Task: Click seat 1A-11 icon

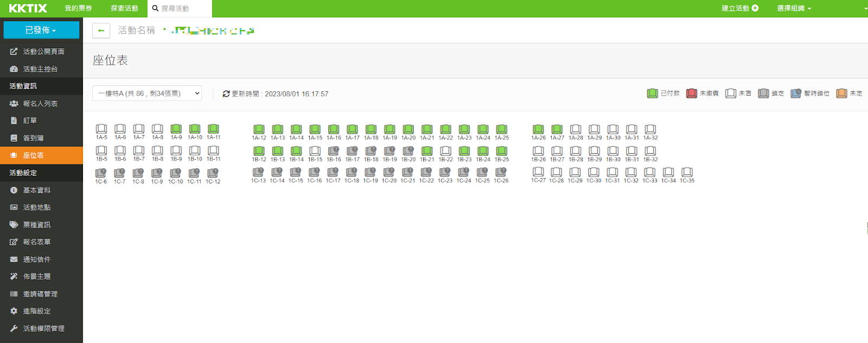Action: [x=214, y=129]
